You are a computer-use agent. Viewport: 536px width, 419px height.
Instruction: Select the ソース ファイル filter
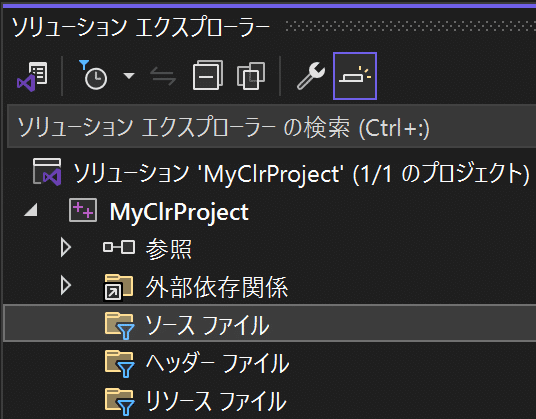pos(207,325)
